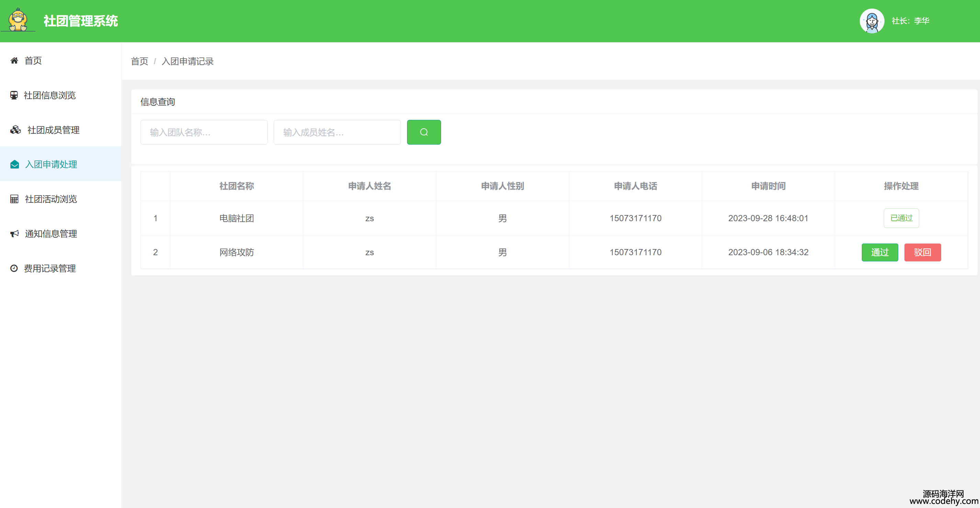Click phone number in 网络攻防 row
The image size is (980, 508).
click(635, 252)
